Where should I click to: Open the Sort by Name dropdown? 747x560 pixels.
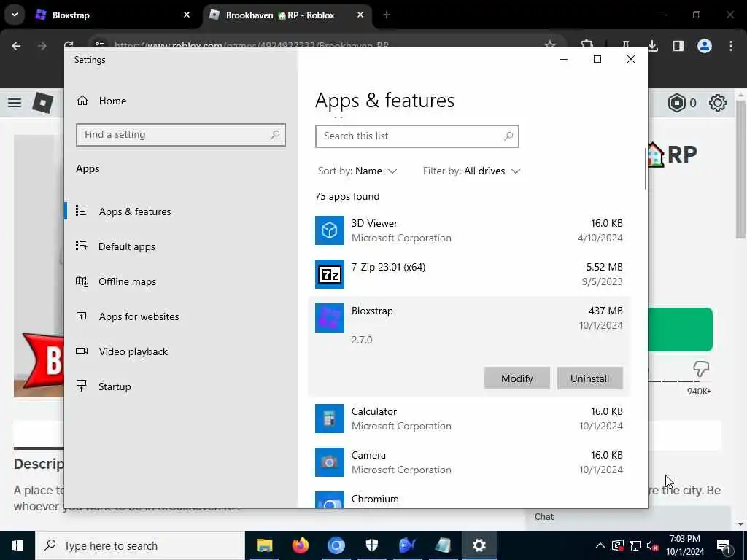click(357, 171)
